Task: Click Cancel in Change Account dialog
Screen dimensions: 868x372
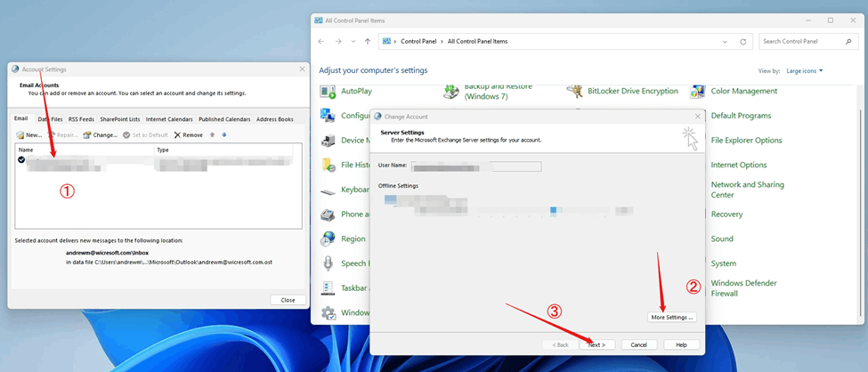Action: click(639, 345)
